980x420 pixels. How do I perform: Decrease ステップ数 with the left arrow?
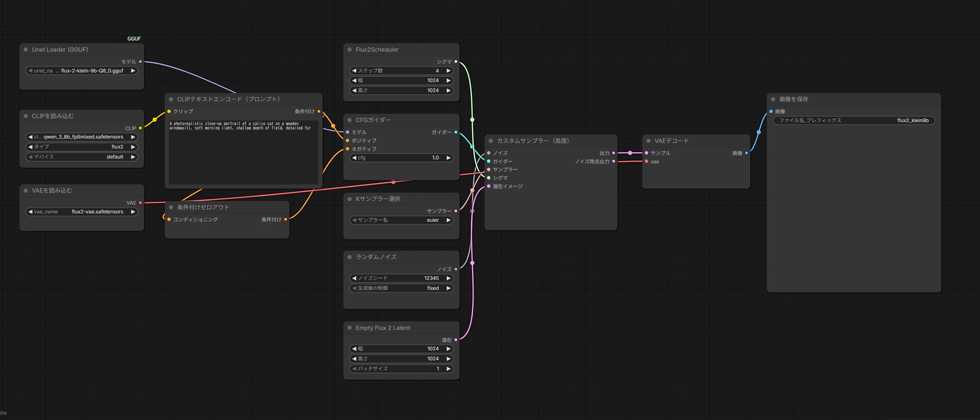354,71
